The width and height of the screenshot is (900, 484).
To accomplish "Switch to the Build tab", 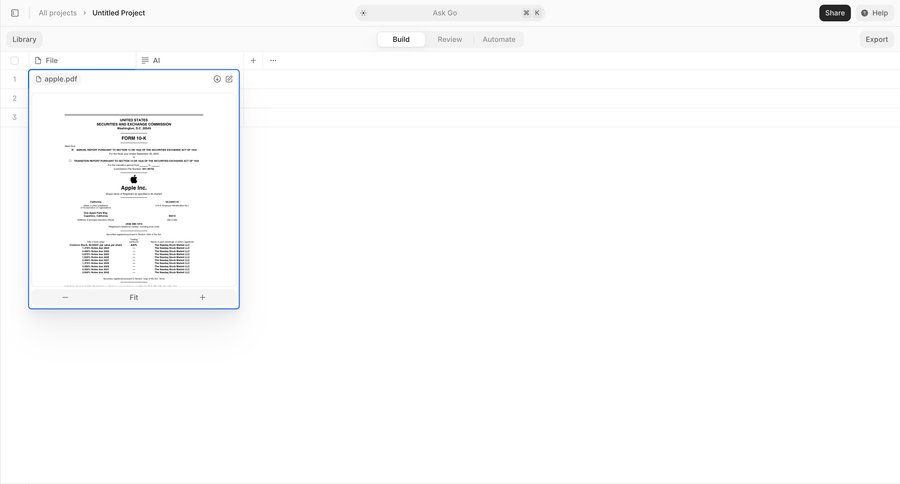I will [x=401, y=39].
